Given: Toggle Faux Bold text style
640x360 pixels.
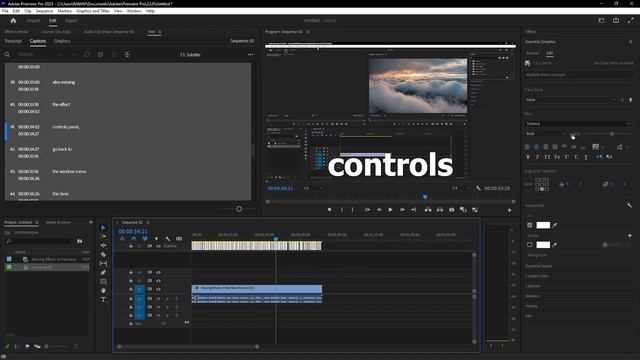Looking at the screenshot, I should coord(528,157).
